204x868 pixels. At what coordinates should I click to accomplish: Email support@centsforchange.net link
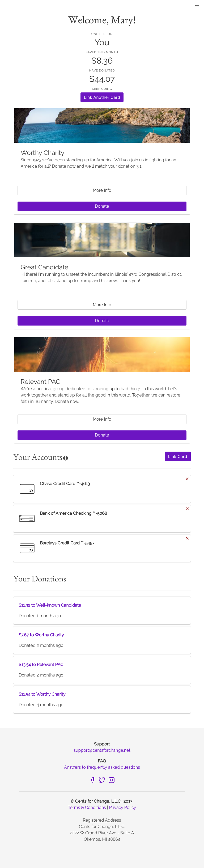[102, 750]
